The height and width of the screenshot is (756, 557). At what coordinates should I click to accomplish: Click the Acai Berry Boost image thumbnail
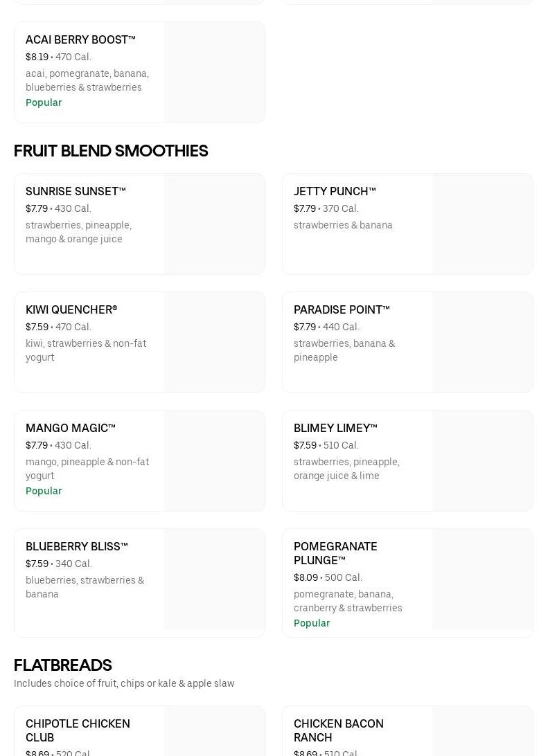tap(214, 73)
